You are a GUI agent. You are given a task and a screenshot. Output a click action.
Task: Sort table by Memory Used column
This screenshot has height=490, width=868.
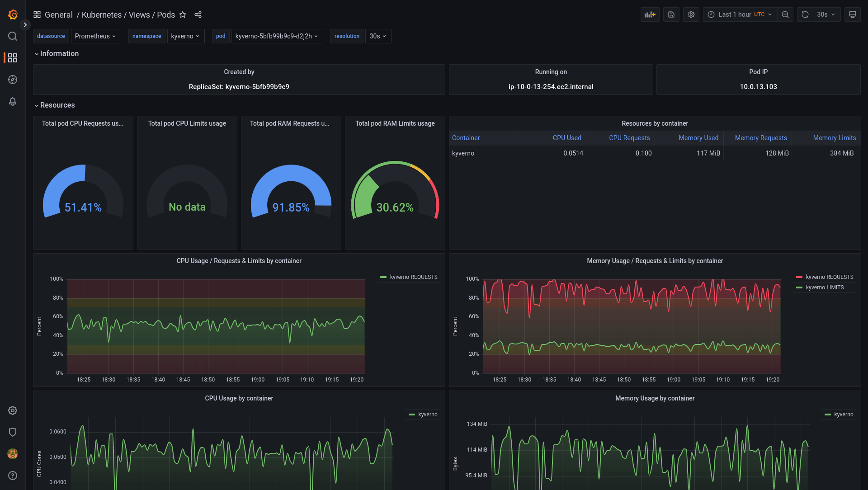pos(698,137)
